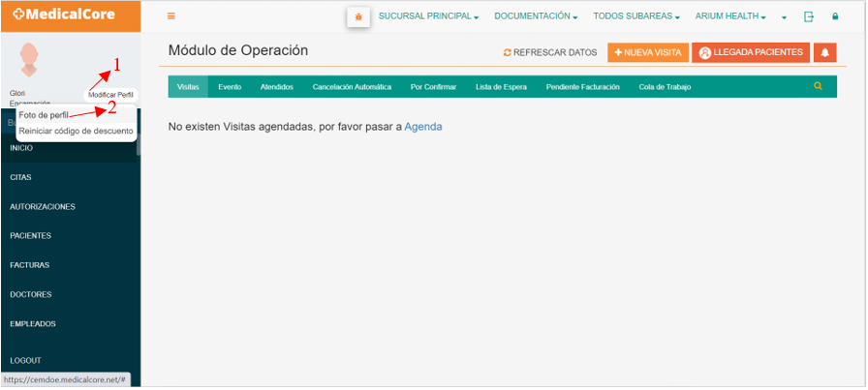Open the ARIUM HEALTH dropdown
Screen dimensions: 868x390
click(x=730, y=16)
